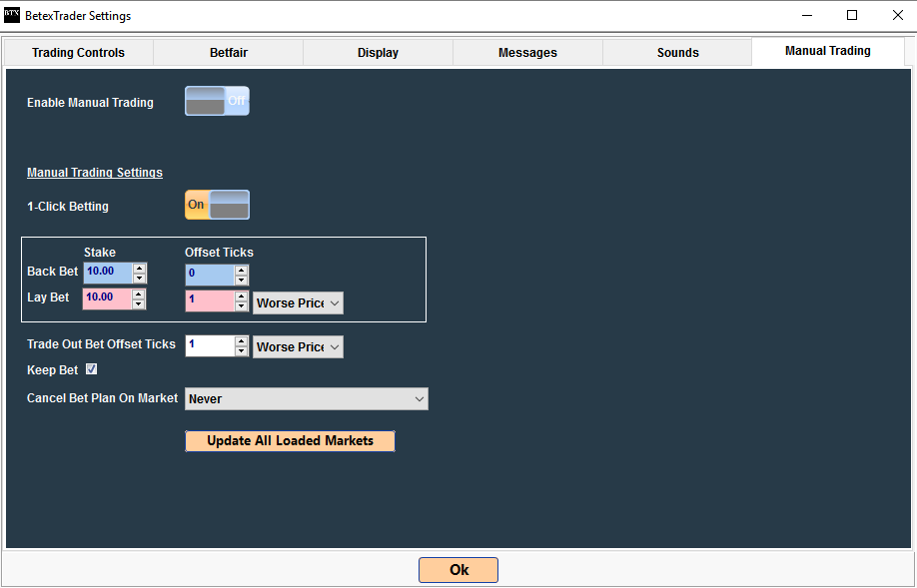Increase Lay Bet stake with up arrow
This screenshot has width=917, height=588.
(x=140, y=294)
